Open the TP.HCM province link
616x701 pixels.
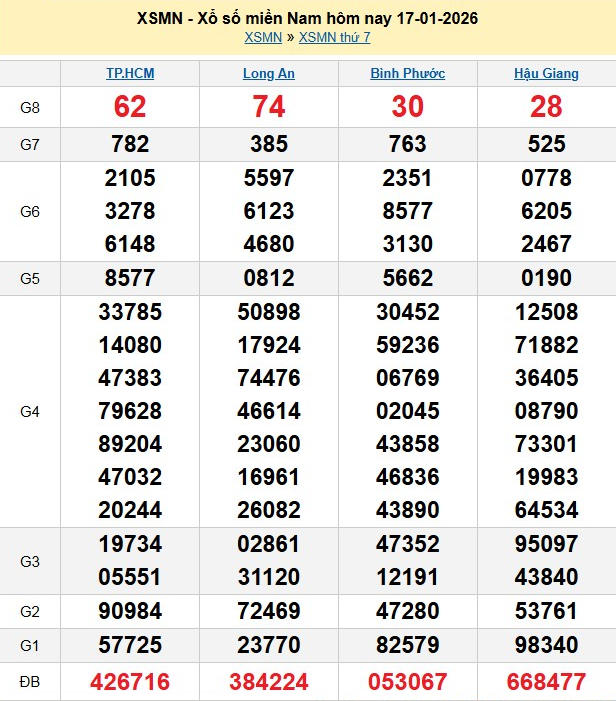[130, 74]
